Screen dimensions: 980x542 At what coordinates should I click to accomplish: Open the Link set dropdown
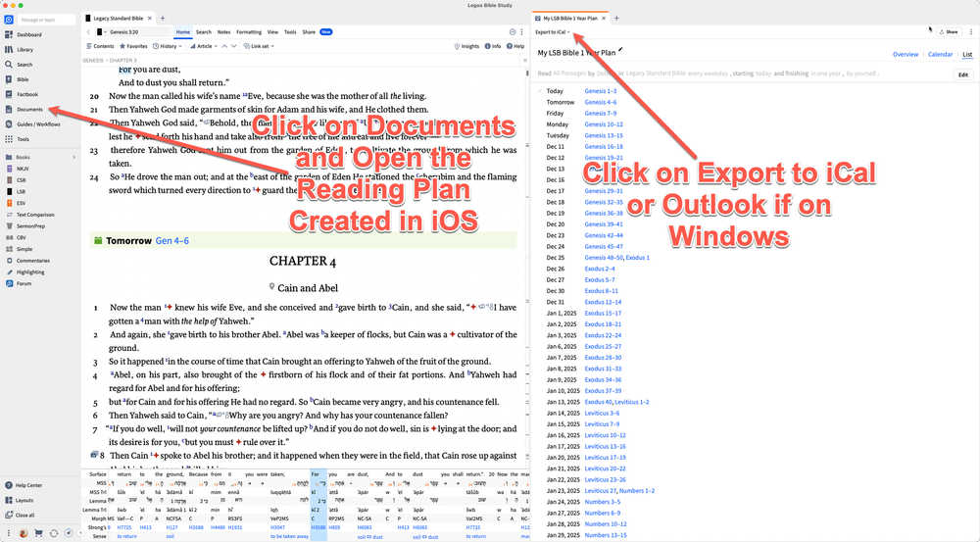(x=259, y=46)
